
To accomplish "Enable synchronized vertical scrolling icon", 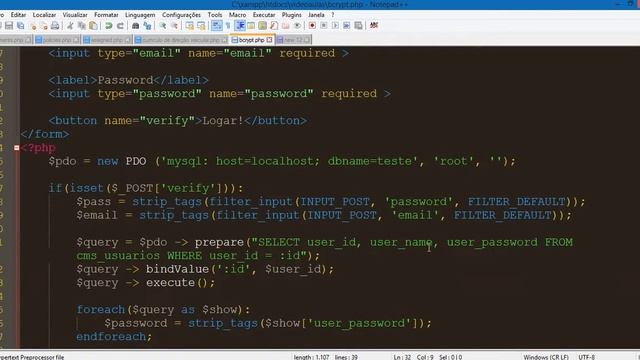I will (x=190, y=25).
